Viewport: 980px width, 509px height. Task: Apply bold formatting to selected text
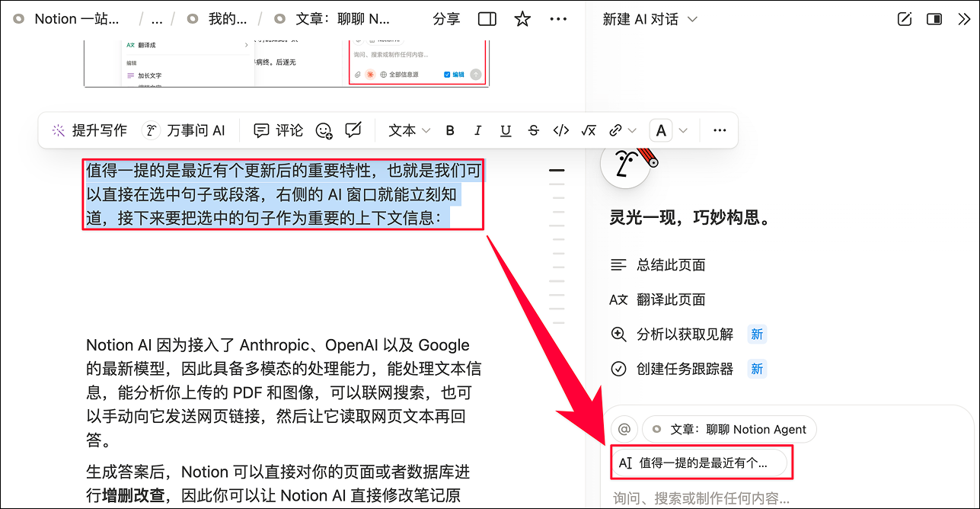(450, 130)
